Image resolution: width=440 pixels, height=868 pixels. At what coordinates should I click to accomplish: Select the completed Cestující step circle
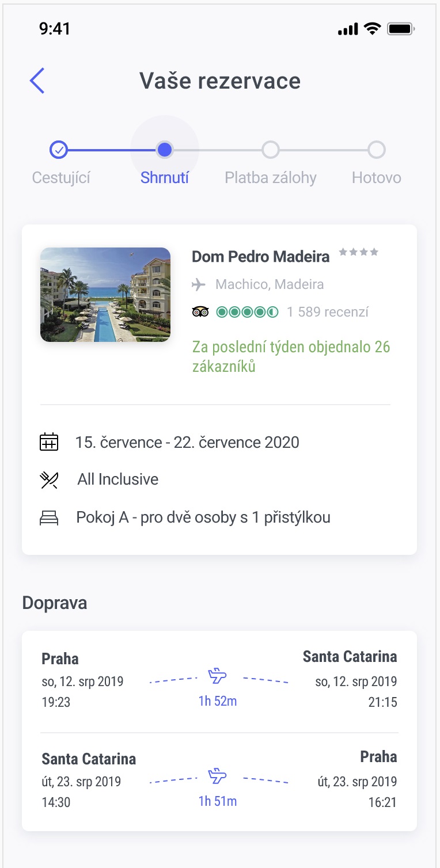click(x=59, y=150)
